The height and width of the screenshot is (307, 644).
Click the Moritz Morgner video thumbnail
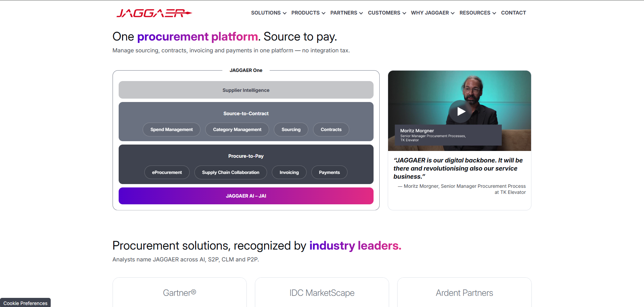click(459, 111)
